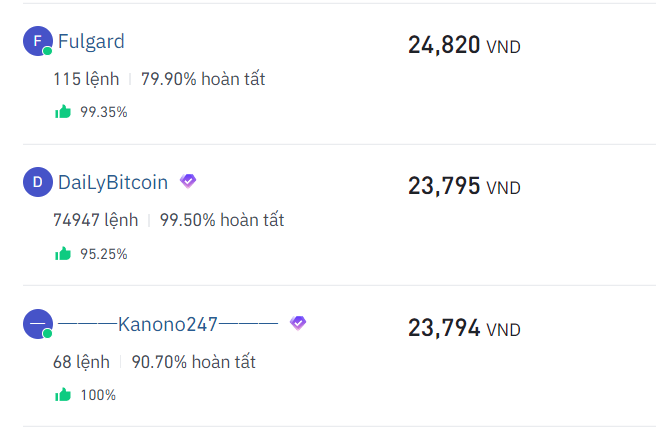
Task: Click DaiLyBitcoin's avatar icon
Action: [x=37, y=182]
